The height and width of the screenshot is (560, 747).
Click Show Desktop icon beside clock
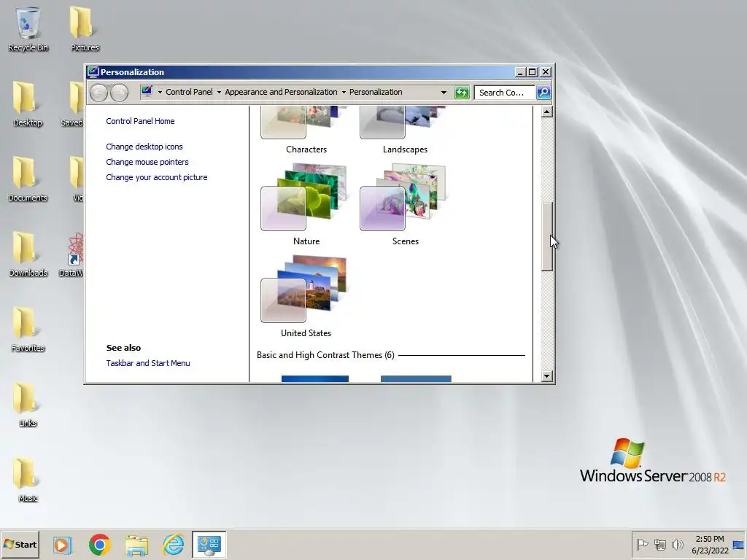[x=739, y=544]
